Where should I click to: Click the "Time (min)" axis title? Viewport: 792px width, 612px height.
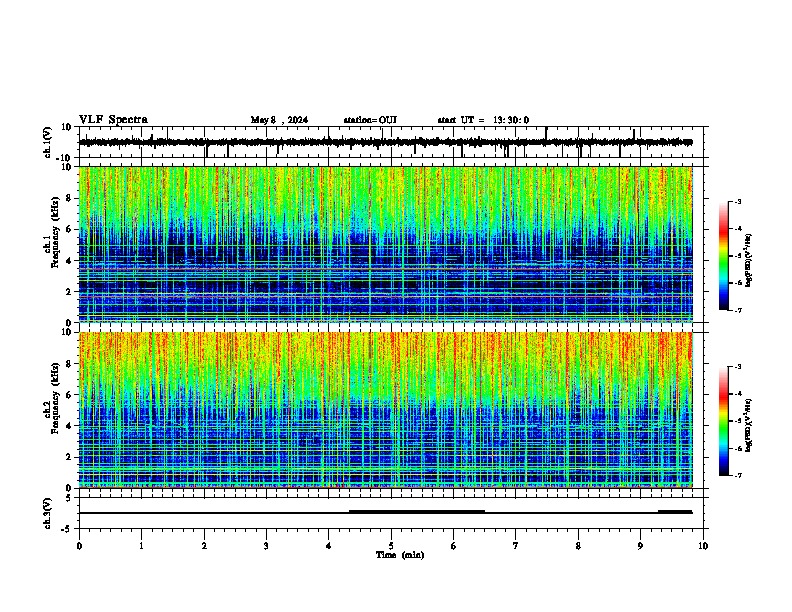tap(400, 555)
